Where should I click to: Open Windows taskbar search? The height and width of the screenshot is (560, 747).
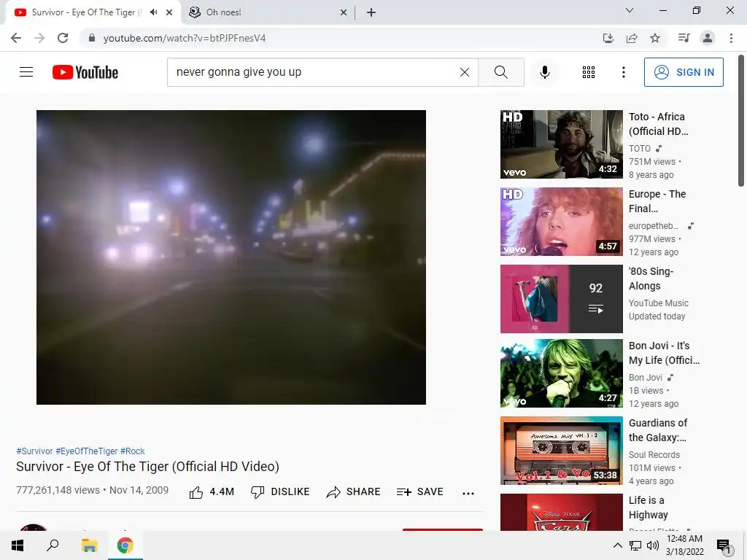(x=53, y=545)
